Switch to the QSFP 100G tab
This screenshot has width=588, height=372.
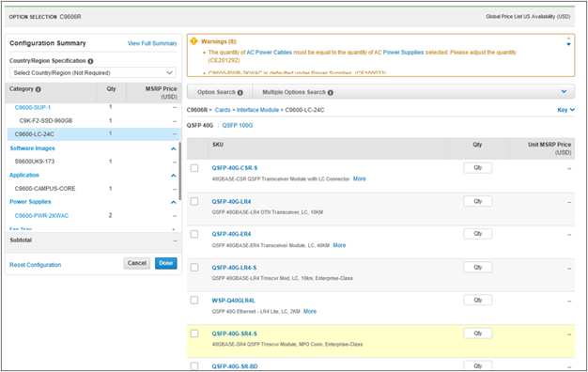[238, 125]
